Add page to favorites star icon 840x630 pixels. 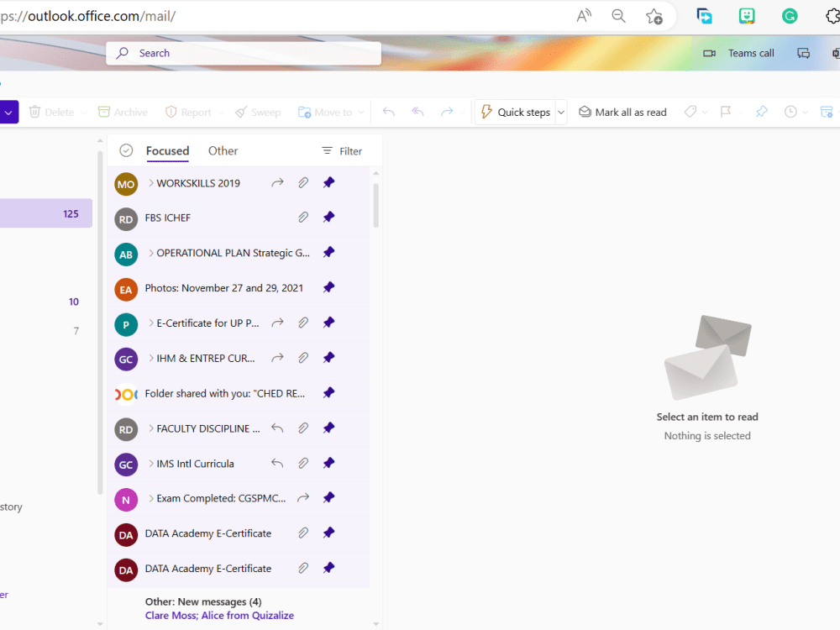[654, 17]
